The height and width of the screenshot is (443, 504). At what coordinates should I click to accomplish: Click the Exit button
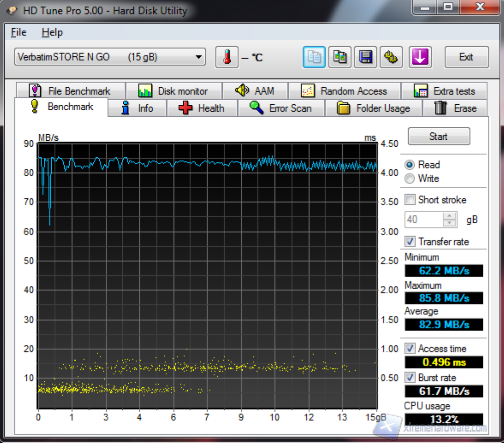pyautogui.click(x=466, y=57)
